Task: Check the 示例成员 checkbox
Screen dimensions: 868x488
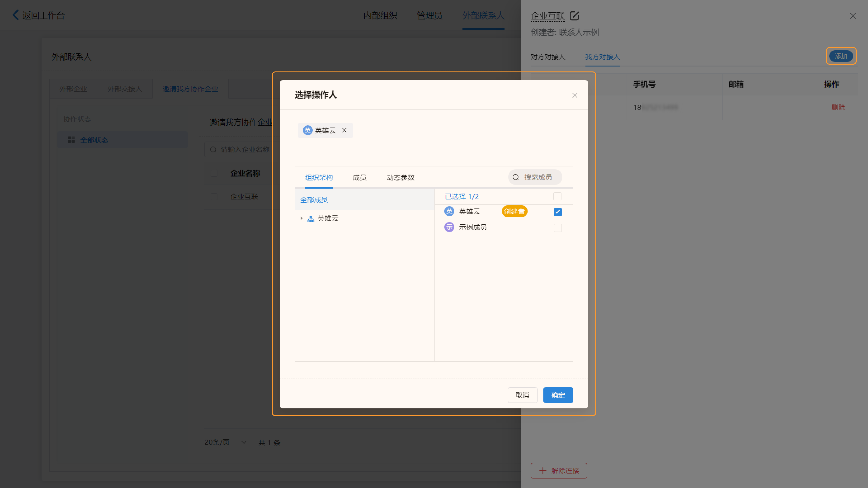Action: click(x=558, y=228)
